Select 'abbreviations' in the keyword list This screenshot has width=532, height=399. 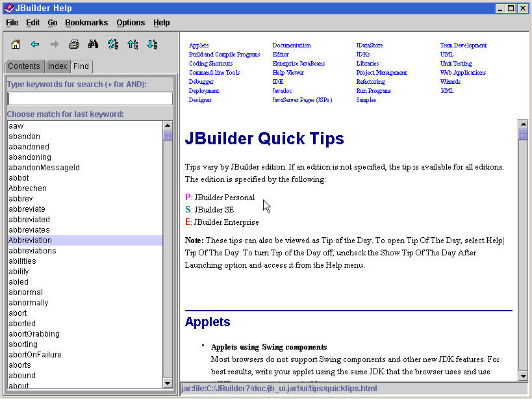32,251
